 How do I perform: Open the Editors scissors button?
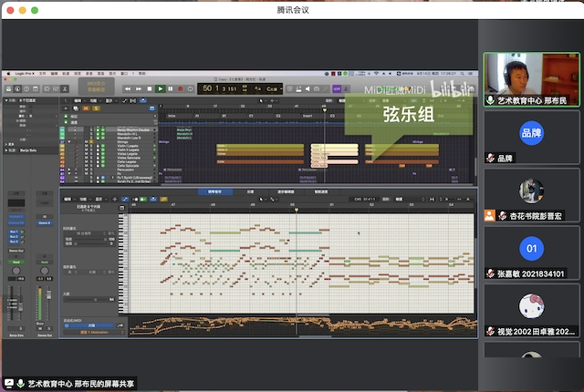65,89
